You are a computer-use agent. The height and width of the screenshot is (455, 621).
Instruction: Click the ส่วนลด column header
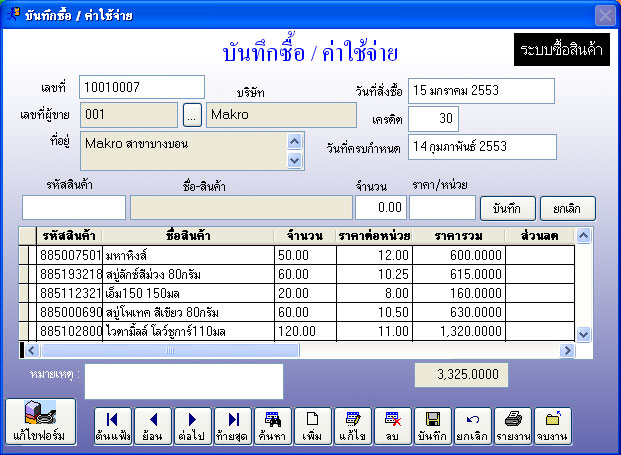coord(539,236)
